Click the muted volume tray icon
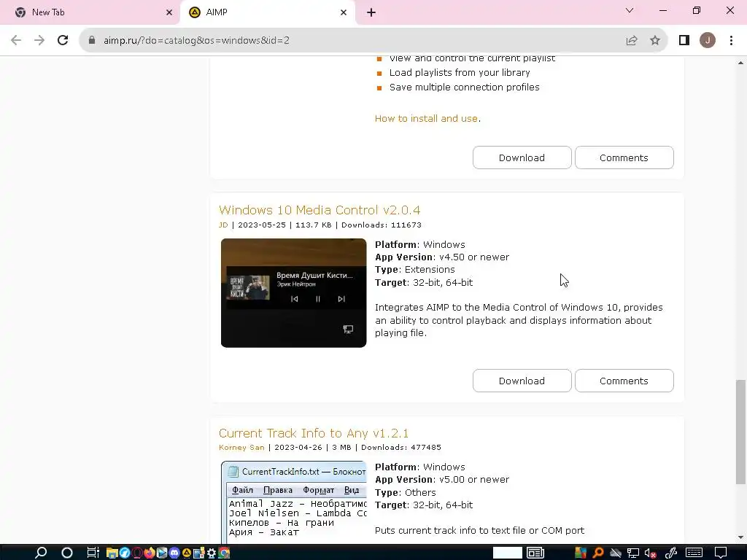This screenshot has height=560, width=747. click(650, 553)
